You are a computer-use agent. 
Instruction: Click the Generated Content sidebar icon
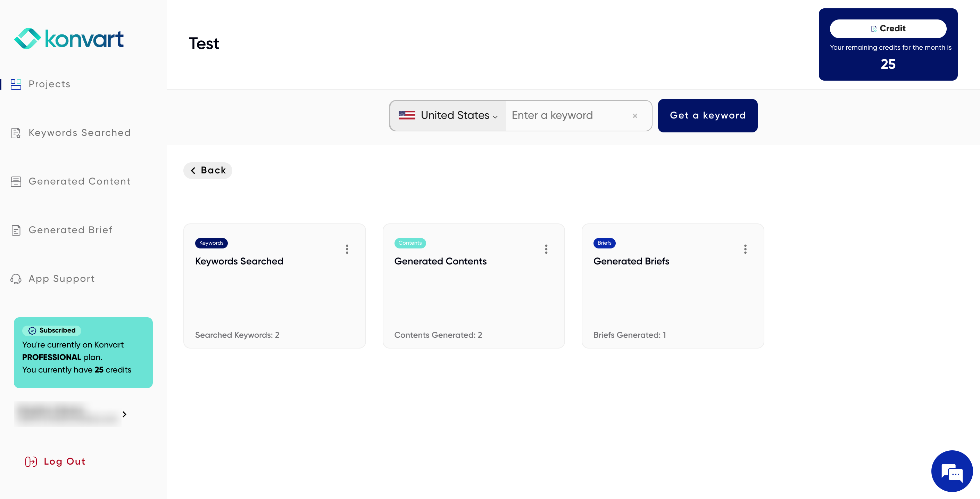pos(17,181)
